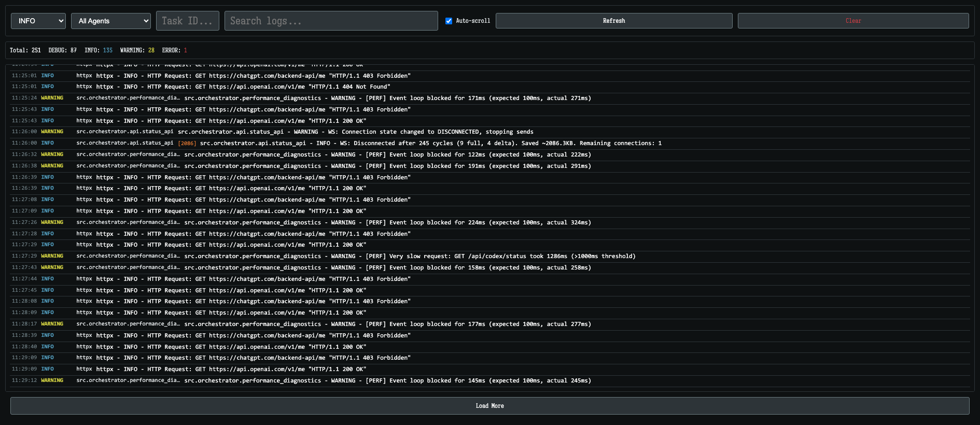Focus the Search logs field
Image resolution: width=980 pixels, height=425 pixels.
point(331,21)
